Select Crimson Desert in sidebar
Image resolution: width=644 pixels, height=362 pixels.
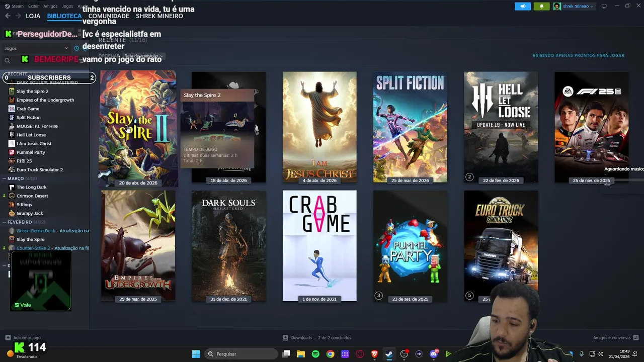click(32, 196)
